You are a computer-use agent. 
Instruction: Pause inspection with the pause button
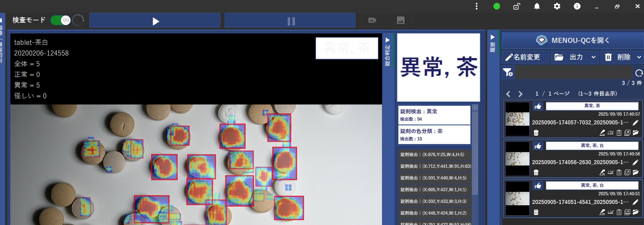coord(290,20)
